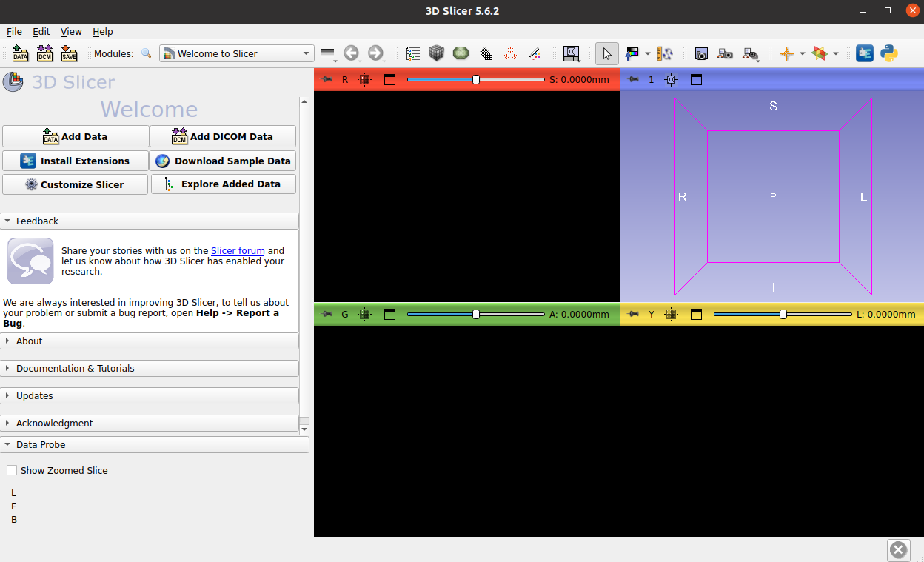Click the Save toolbar icon

(x=69, y=53)
